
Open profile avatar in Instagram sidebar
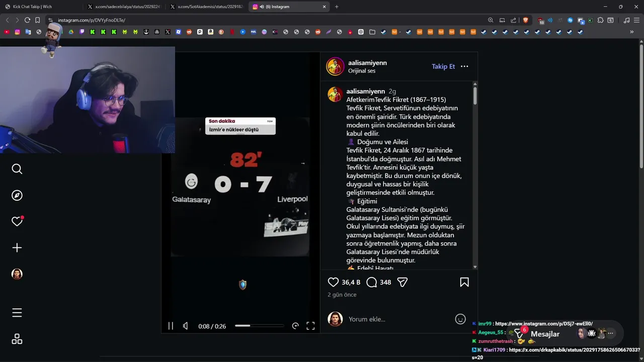(17, 274)
